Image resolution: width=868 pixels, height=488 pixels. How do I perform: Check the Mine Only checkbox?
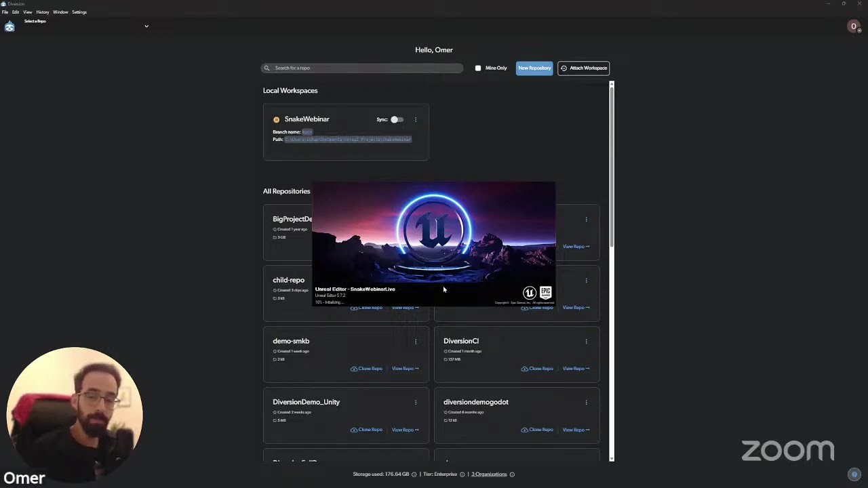[478, 68]
